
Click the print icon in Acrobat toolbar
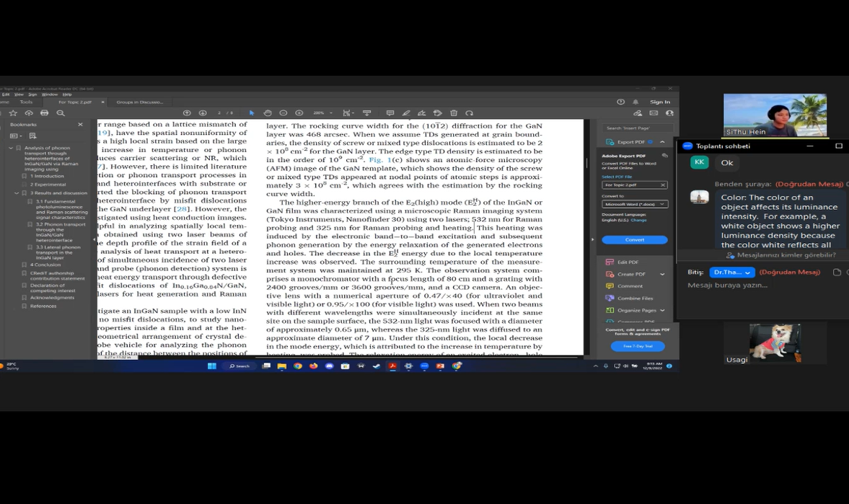click(x=45, y=113)
